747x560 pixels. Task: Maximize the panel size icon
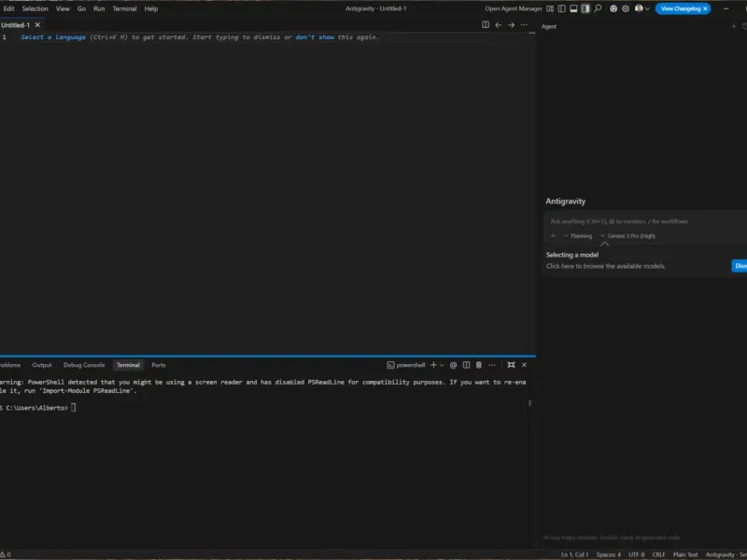511,365
